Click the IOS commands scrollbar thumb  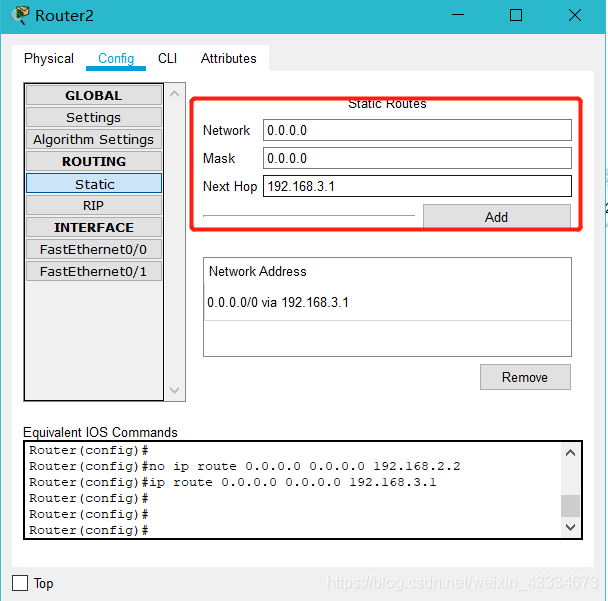tap(570, 506)
